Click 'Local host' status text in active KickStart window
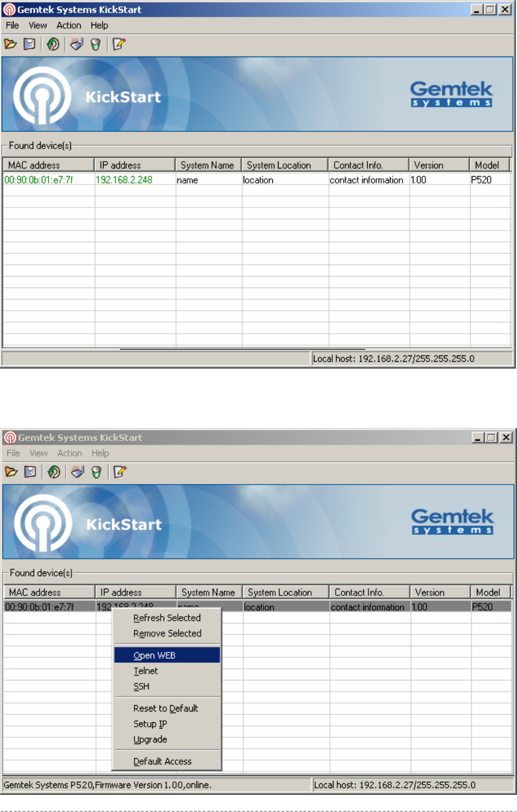 [x=393, y=359]
